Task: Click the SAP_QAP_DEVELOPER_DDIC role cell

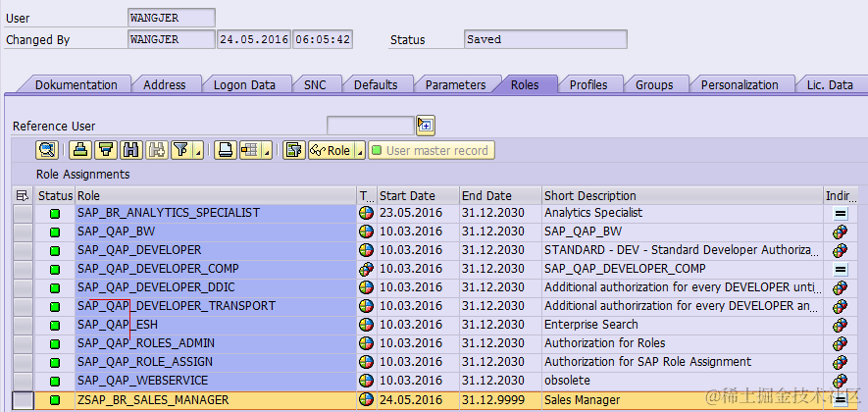Action: [216, 287]
